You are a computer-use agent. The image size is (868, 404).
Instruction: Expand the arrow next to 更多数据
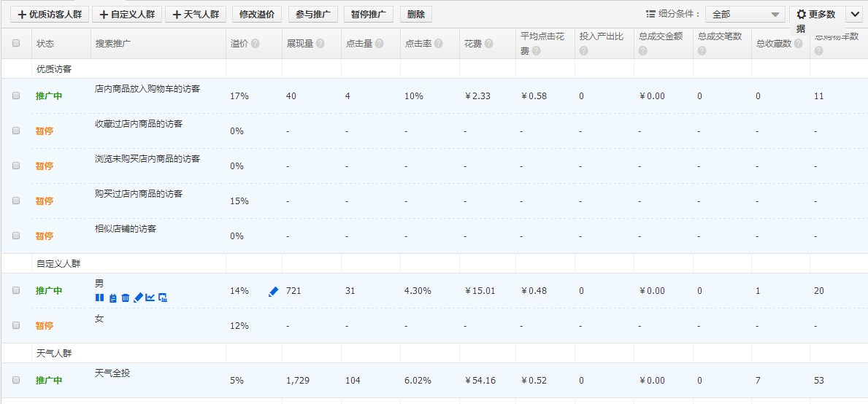[x=855, y=14]
